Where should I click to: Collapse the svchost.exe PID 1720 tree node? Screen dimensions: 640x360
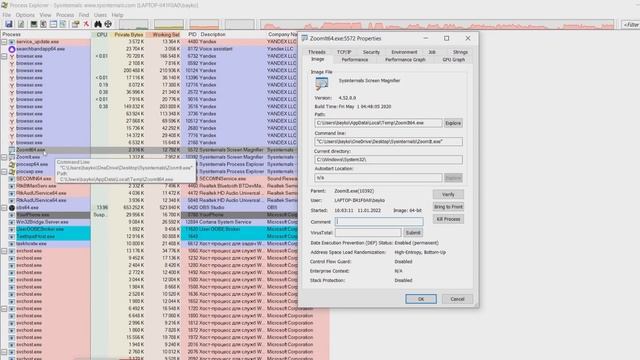click(4, 309)
